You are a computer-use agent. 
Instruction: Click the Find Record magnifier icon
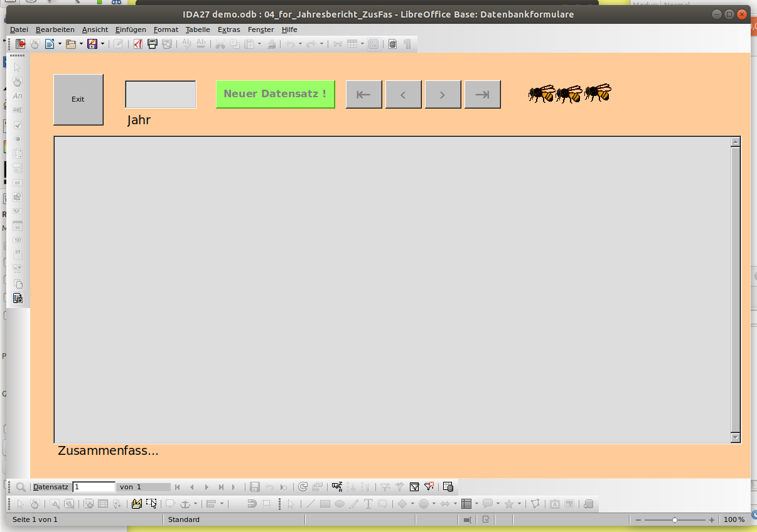click(x=20, y=487)
